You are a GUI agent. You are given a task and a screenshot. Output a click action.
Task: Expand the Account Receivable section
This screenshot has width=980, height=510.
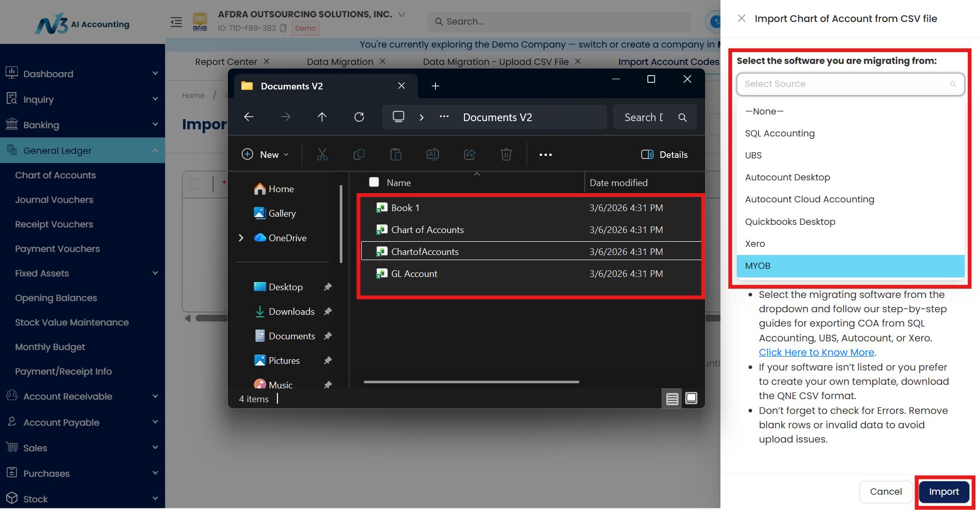[x=155, y=396]
